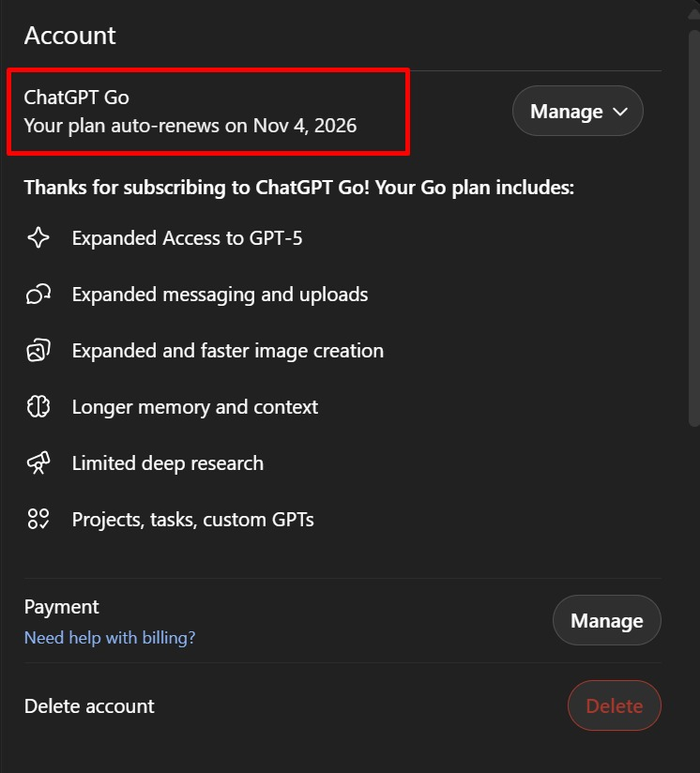The height and width of the screenshot is (773, 700).
Task: Click the red Delete account button
Action: coord(615,705)
